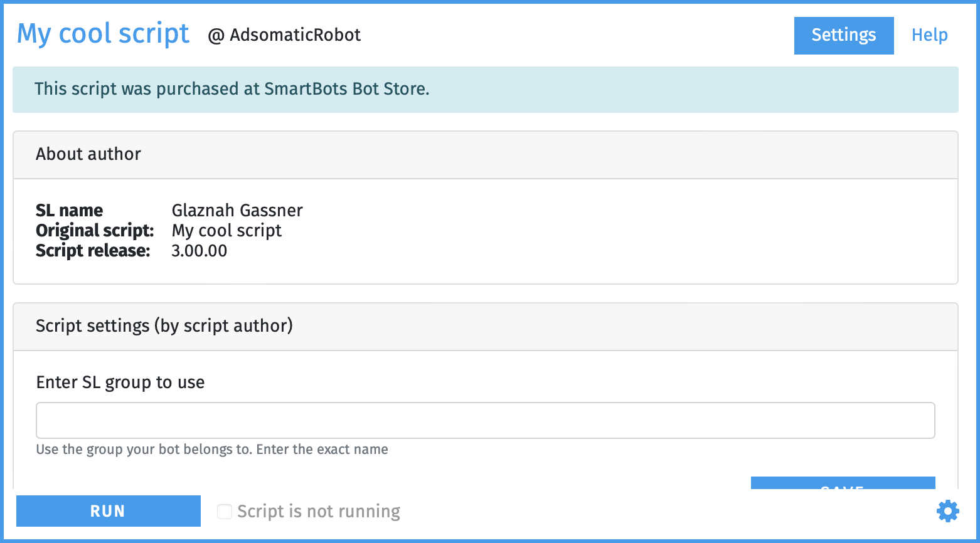This screenshot has width=980, height=543.
Task: Open the gear settings icon
Action: tap(947, 511)
